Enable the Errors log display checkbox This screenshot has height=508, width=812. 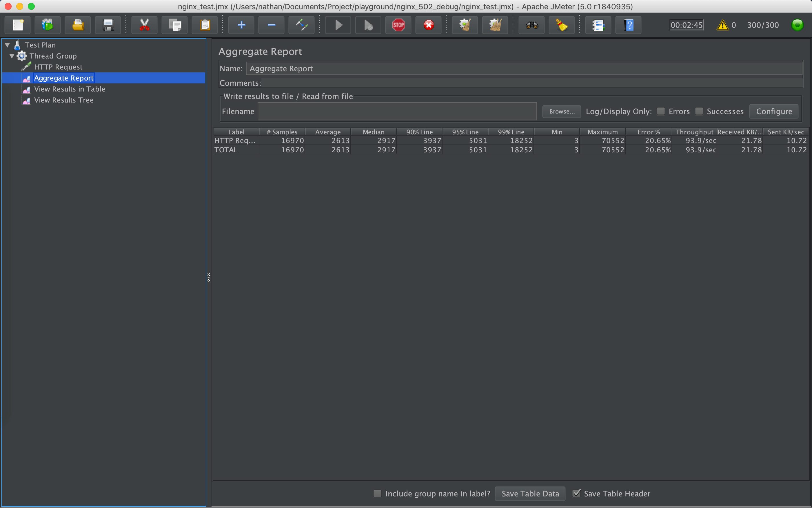[661, 111]
